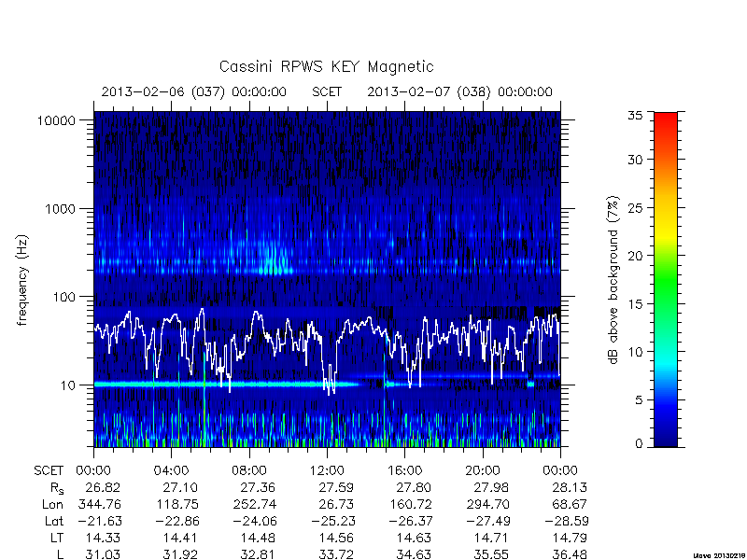Click the '10' frequency axis label
747x560 pixels.
click(x=68, y=385)
